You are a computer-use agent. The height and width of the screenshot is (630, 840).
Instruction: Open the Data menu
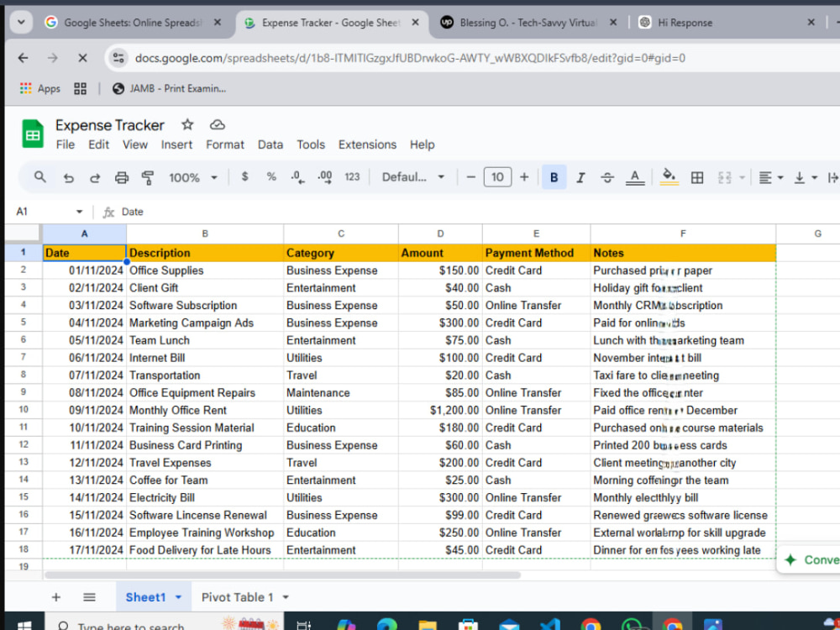pyautogui.click(x=270, y=144)
